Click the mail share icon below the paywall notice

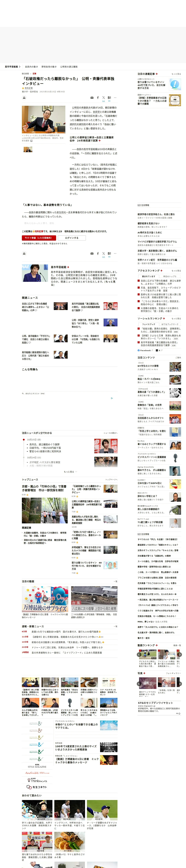tap(92, 253)
